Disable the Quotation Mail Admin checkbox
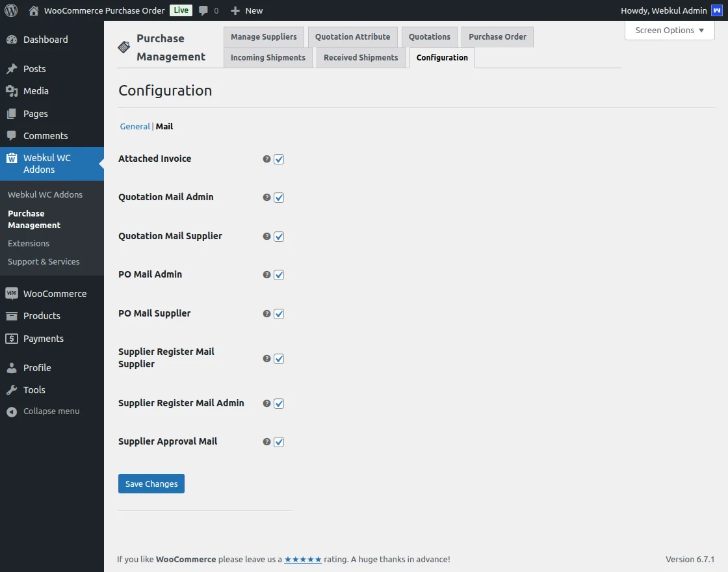Viewport: 728px width, 572px height. click(x=279, y=198)
